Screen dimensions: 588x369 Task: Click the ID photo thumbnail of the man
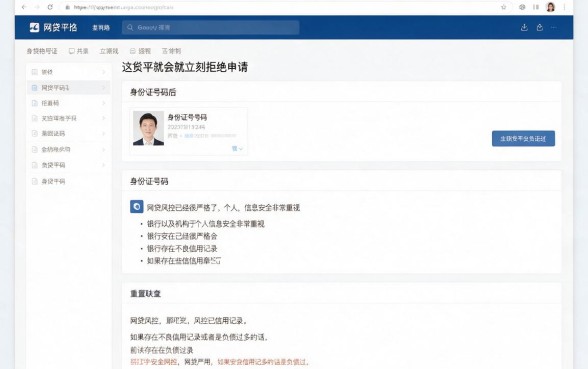(x=148, y=128)
